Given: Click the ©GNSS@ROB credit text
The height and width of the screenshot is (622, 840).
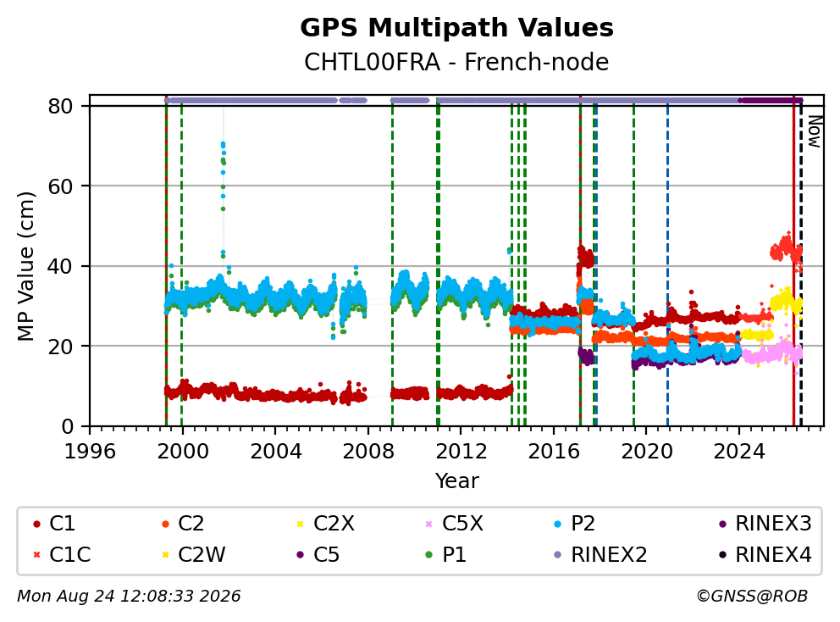Looking at the screenshot, I should pyautogui.click(x=752, y=596).
